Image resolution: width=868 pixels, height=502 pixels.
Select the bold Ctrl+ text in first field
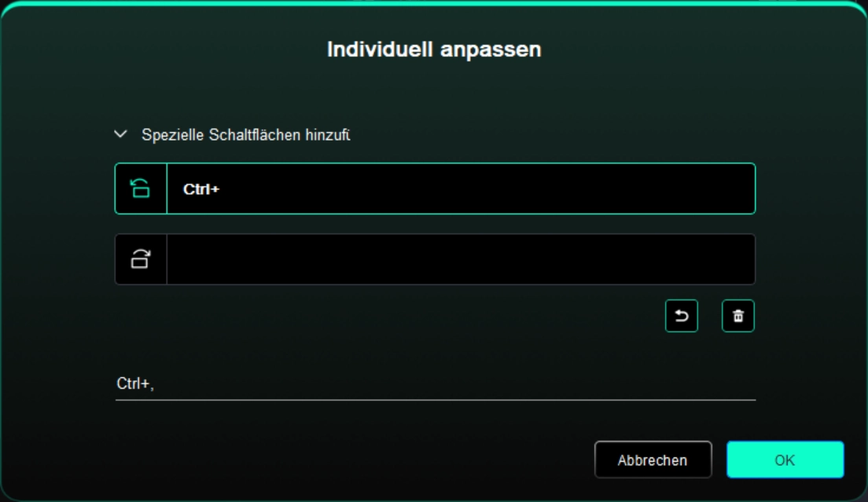(x=201, y=189)
